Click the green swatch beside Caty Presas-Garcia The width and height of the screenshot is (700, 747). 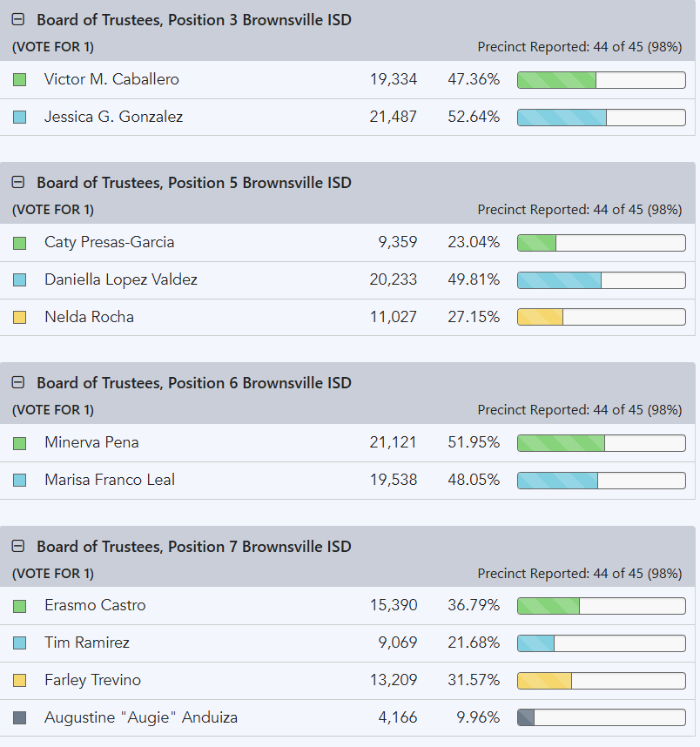click(19, 243)
